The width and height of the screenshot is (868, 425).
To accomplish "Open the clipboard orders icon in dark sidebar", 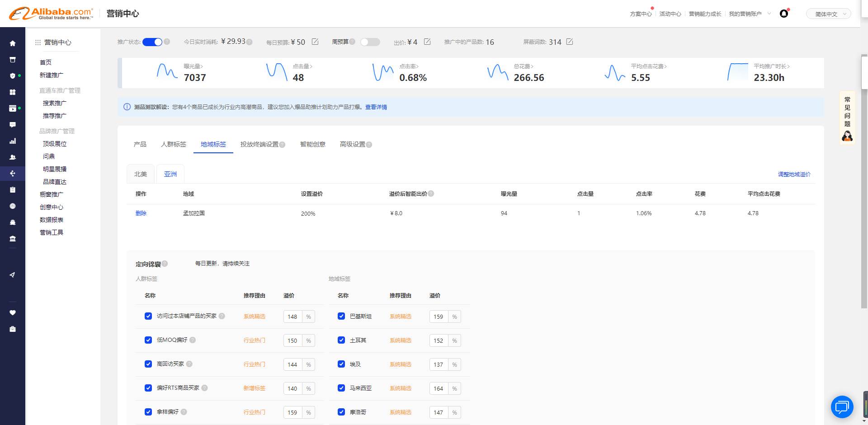I will (x=13, y=190).
